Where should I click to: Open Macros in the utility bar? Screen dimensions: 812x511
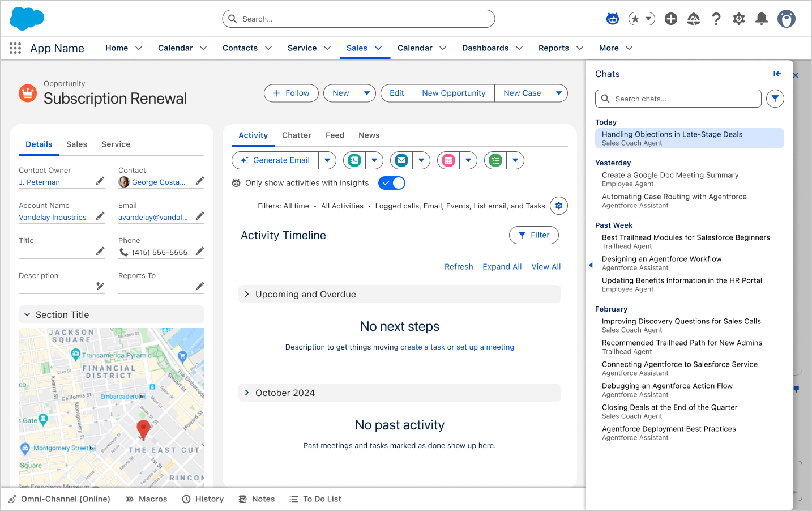coord(146,499)
